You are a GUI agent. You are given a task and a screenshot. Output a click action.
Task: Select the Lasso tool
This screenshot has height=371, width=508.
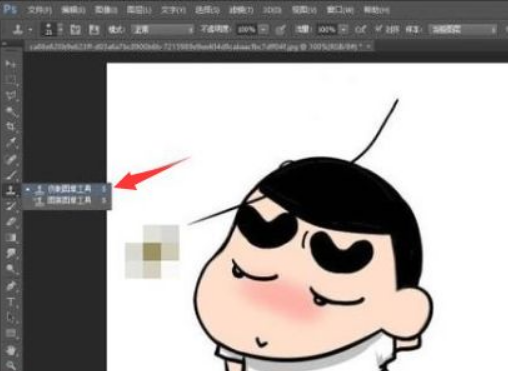point(10,95)
